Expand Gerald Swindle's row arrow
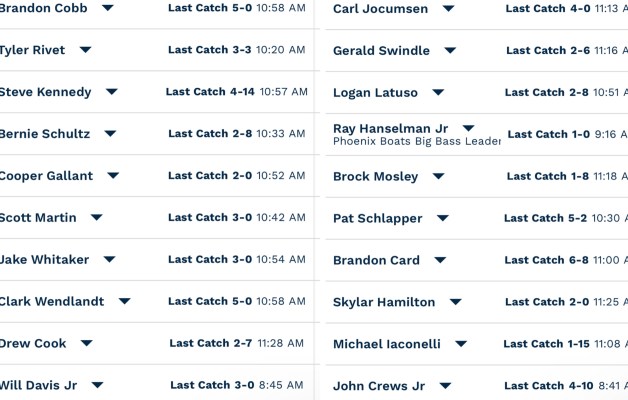Screen dimensions: 628x400 click(x=450, y=51)
